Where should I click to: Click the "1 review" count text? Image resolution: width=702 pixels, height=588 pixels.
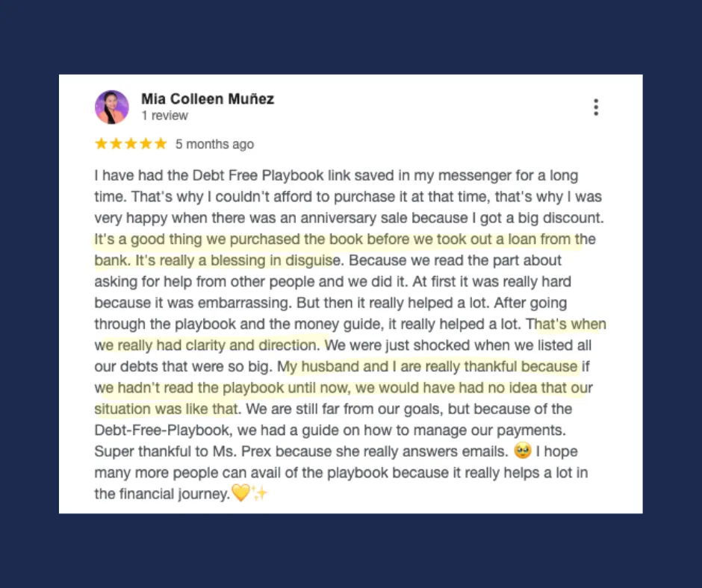pos(165,116)
